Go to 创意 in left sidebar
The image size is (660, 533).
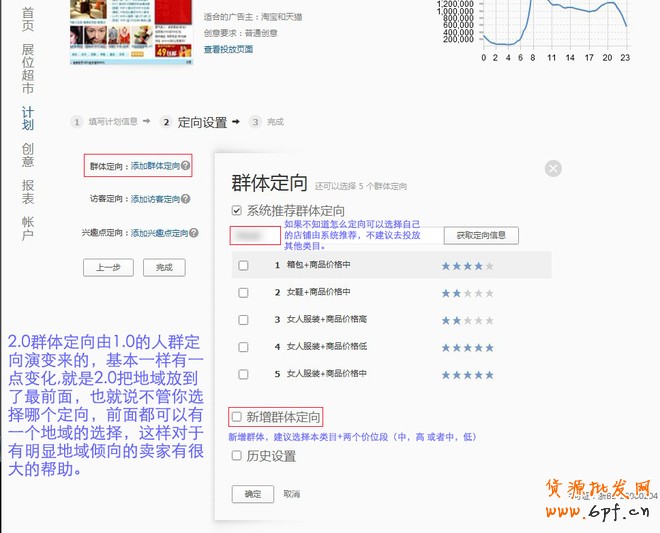coord(28,154)
